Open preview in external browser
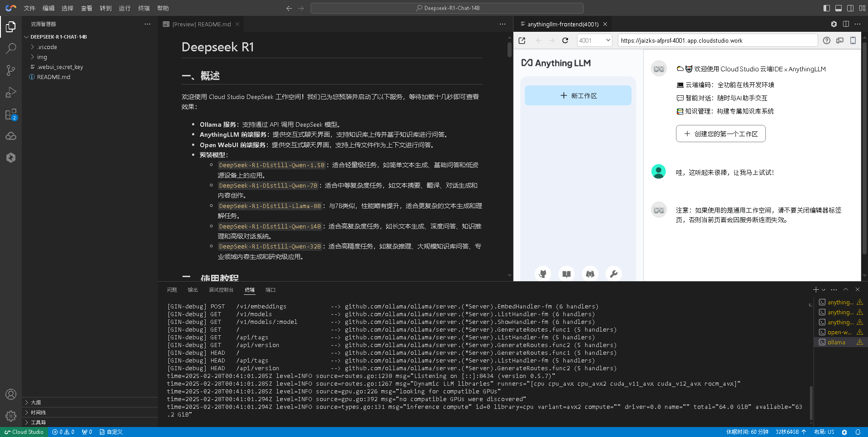This screenshot has width=868, height=437. [x=522, y=40]
